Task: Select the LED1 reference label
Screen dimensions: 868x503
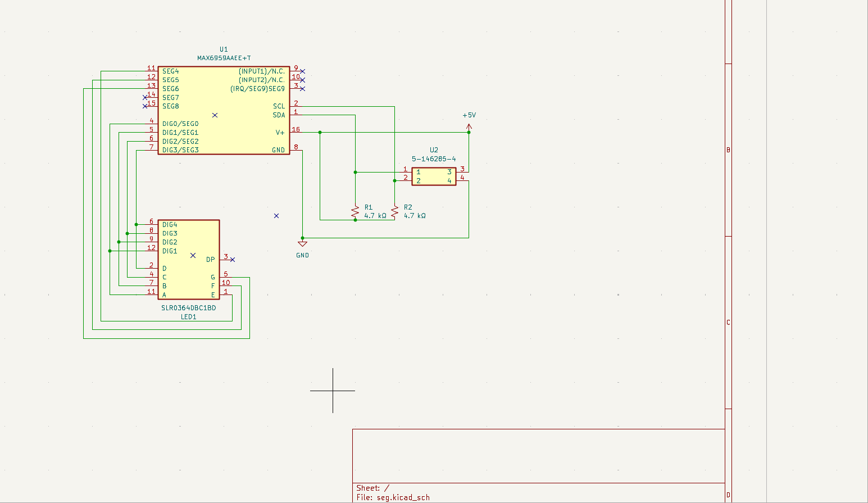Action: (x=189, y=317)
